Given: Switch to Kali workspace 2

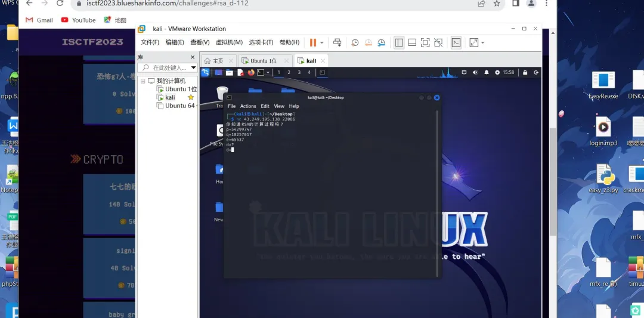Looking at the screenshot, I should click(289, 72).
